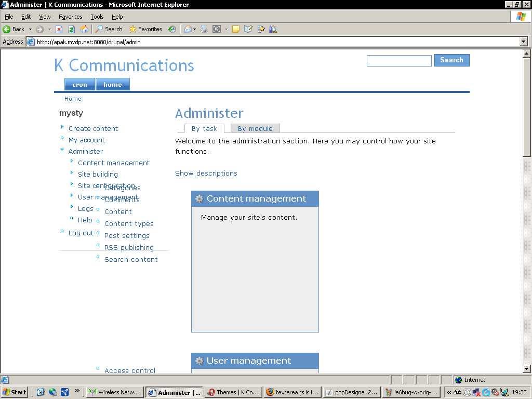Click the Refresh page toolbar icon
The width and height of the screenshot is (532, 399).
[72, 29]
